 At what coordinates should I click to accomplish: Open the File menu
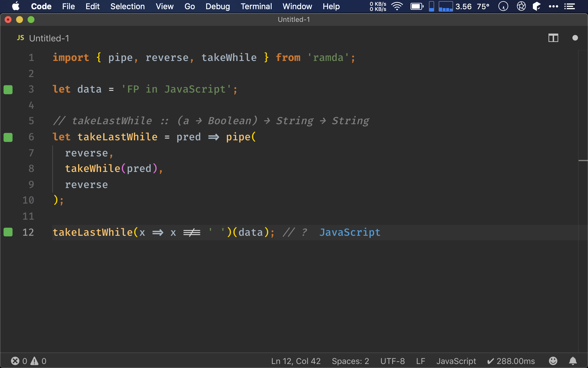click(68, 6)
